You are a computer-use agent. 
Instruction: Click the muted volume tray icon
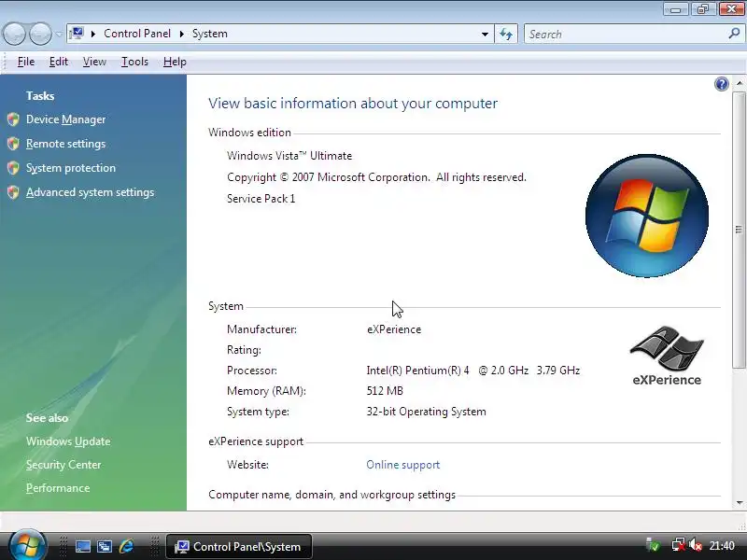tap(696, 546)
